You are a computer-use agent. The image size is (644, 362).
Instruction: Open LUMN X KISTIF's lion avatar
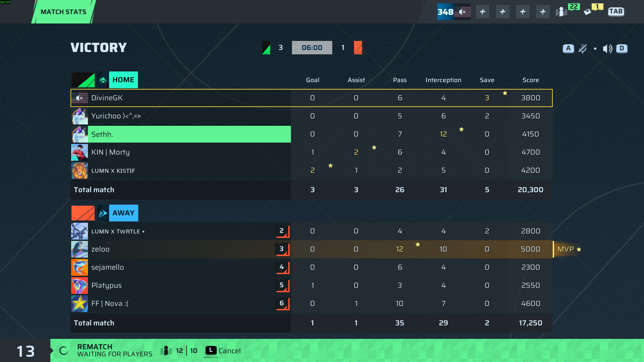[80, 170]
